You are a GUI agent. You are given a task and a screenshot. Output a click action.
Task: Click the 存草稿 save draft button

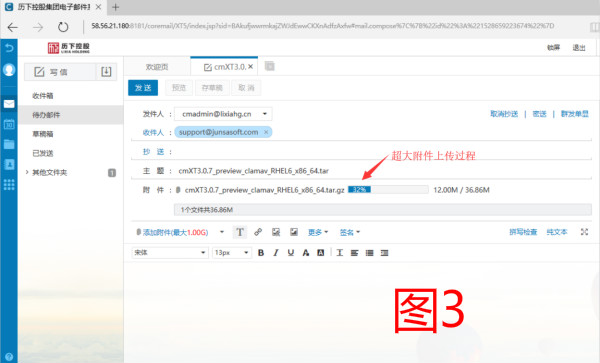point(212,88)
